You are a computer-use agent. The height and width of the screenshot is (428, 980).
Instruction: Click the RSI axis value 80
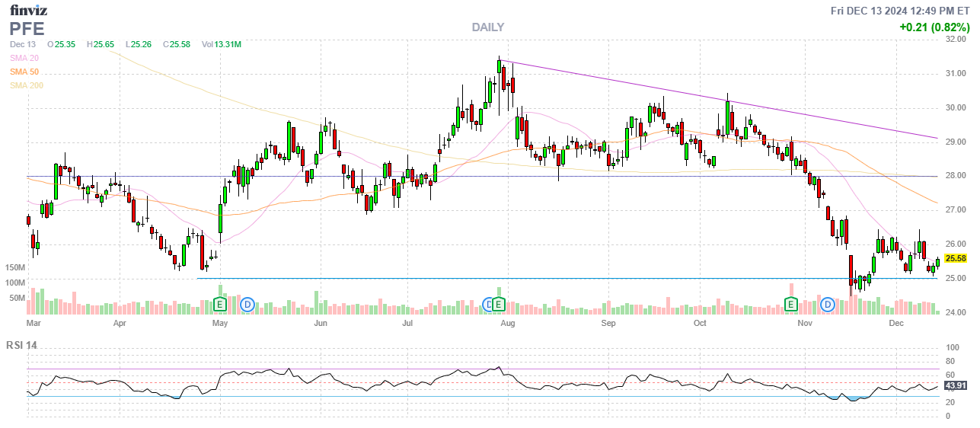coord(950,362)
